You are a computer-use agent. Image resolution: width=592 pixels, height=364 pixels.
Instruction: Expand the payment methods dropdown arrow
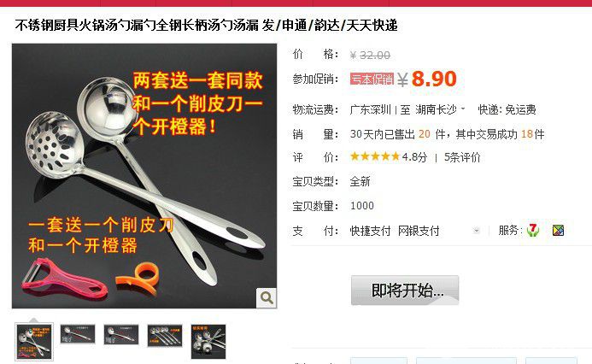point(477,231)
